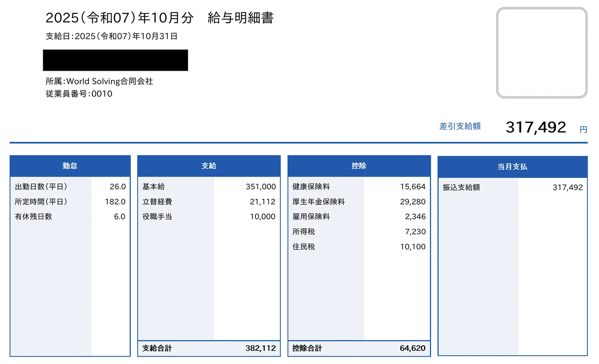The height and width of the screenshot is (364, 599).
Task: Click the base salary amount "351,000"
Action: coord(261,187)
